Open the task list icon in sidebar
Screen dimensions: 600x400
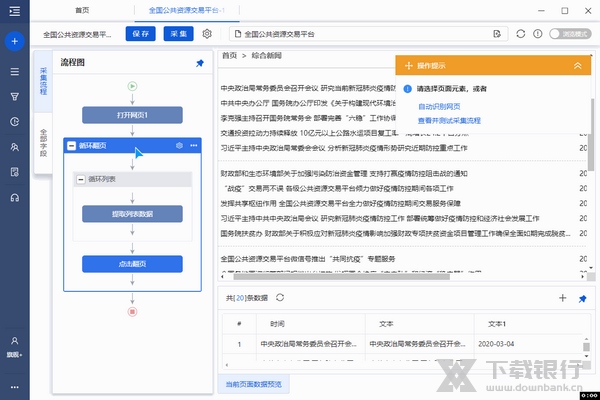click(x=15, y=72)
